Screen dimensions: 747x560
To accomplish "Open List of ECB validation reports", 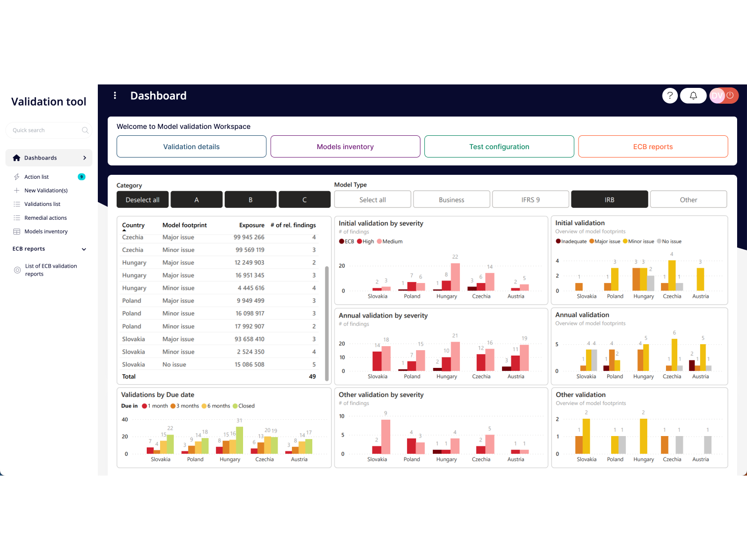I will [x=51, y=270].
